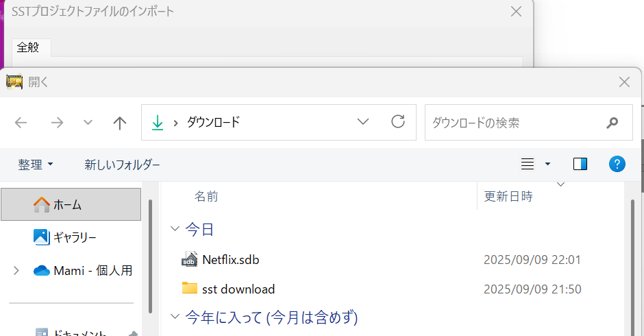Click the 新しいフォルダー button
Screen dimensions: 644x336
122,165
